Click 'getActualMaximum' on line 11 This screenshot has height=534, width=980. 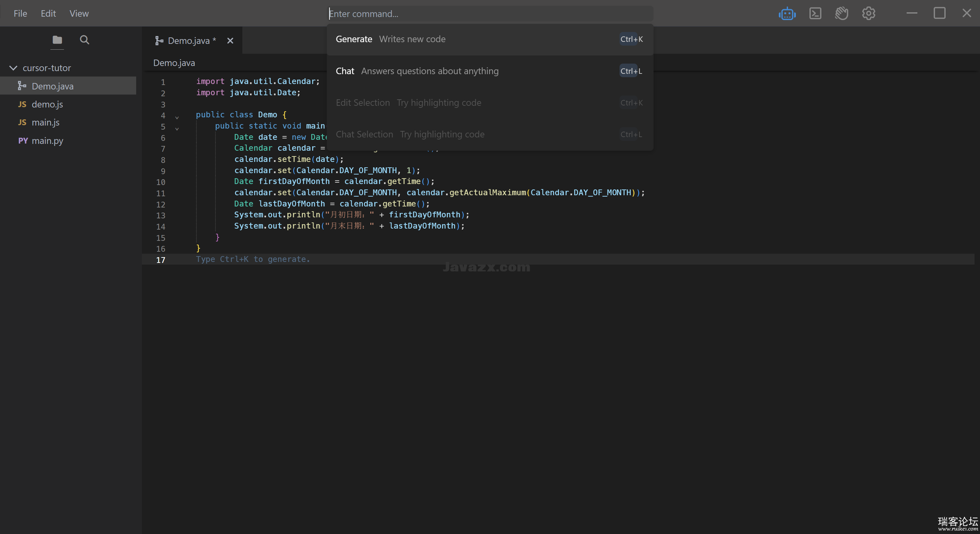[x=488, y=193]
